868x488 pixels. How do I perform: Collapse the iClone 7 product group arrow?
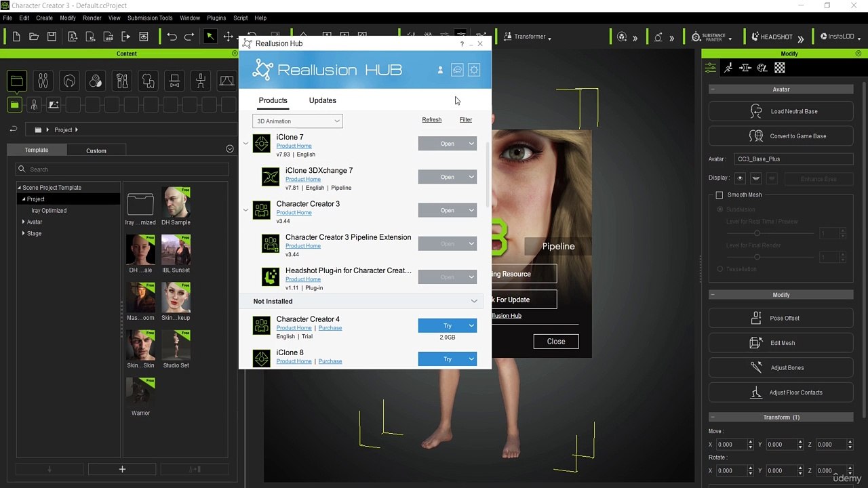click(x=245, y=144)
